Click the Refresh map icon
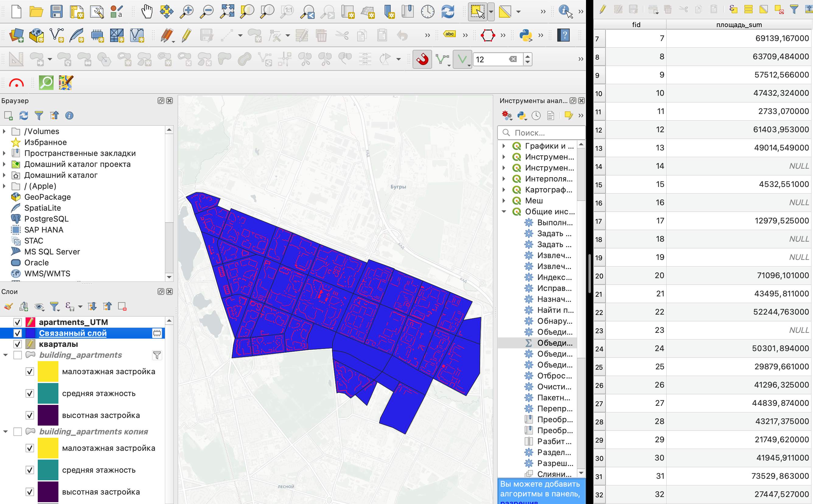This screenshot has height=504, width=813. pyautogui.click(x=448, y=12)
